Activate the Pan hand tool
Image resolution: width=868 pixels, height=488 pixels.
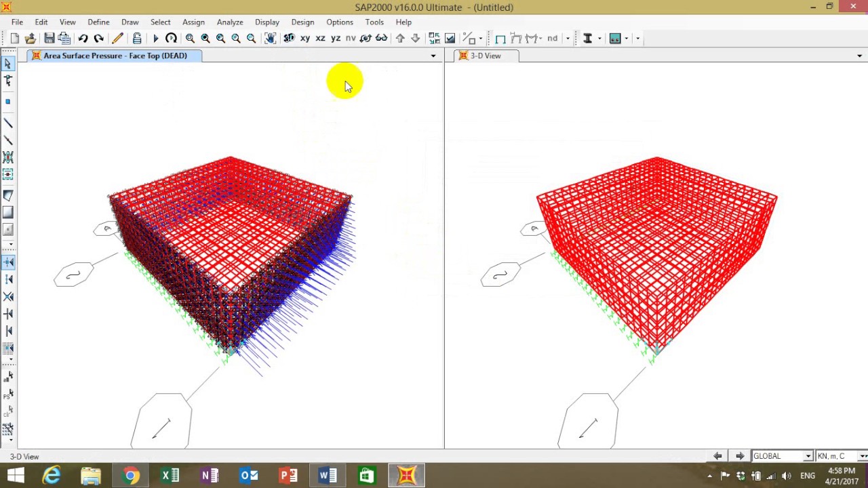(x=271, y=39)
